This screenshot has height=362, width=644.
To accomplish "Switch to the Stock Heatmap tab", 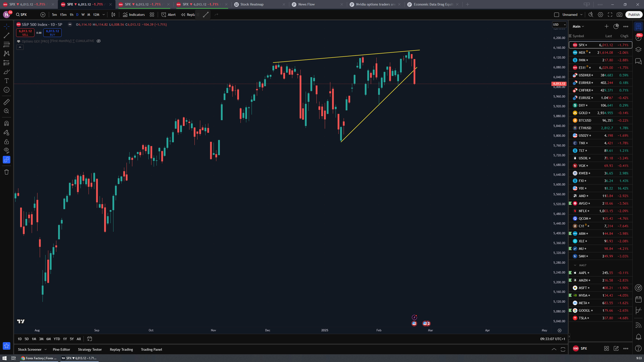I will coord(252,4).
